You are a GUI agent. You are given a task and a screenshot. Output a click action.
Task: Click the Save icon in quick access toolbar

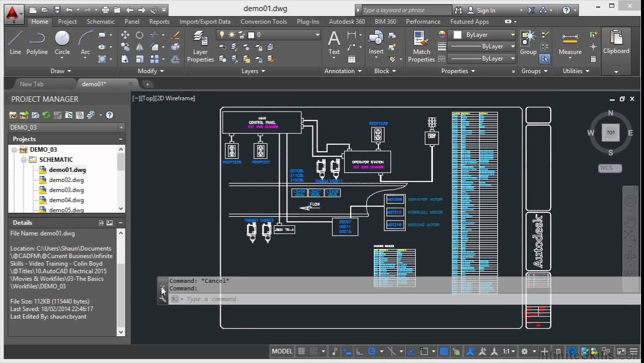tap(57, 10)
